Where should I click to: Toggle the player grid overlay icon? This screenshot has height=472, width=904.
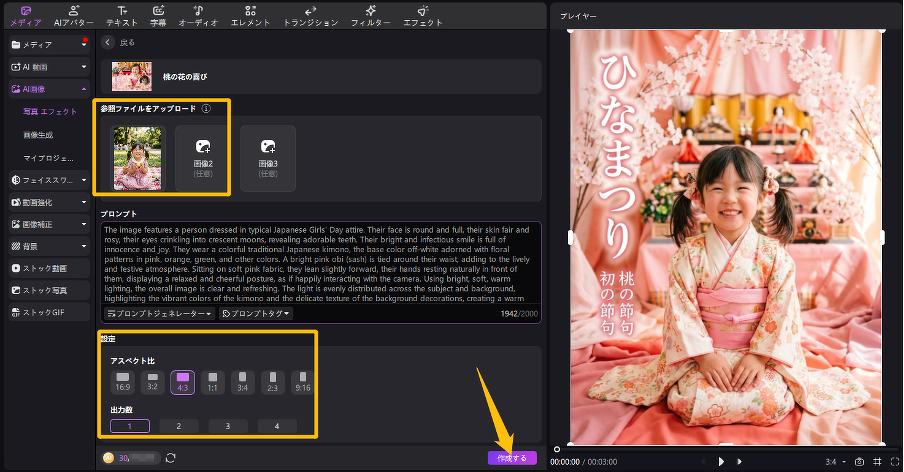876,461
